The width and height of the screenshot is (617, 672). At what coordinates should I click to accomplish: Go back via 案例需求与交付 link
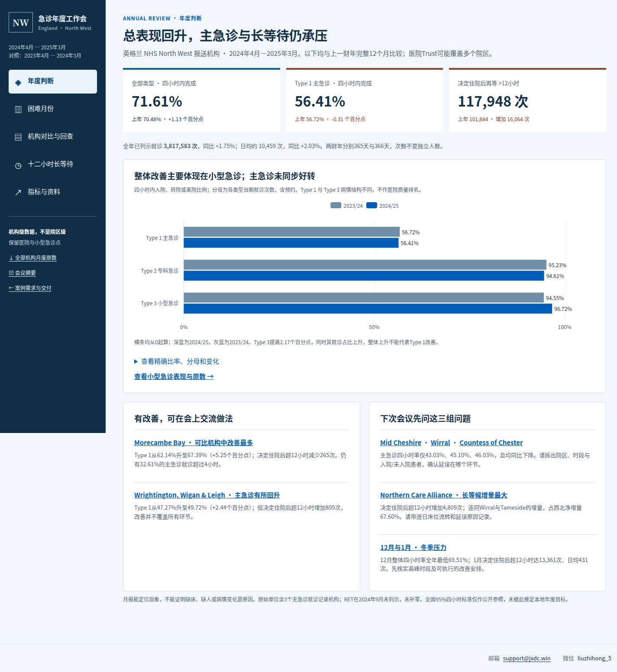click(x=30, y=288)
